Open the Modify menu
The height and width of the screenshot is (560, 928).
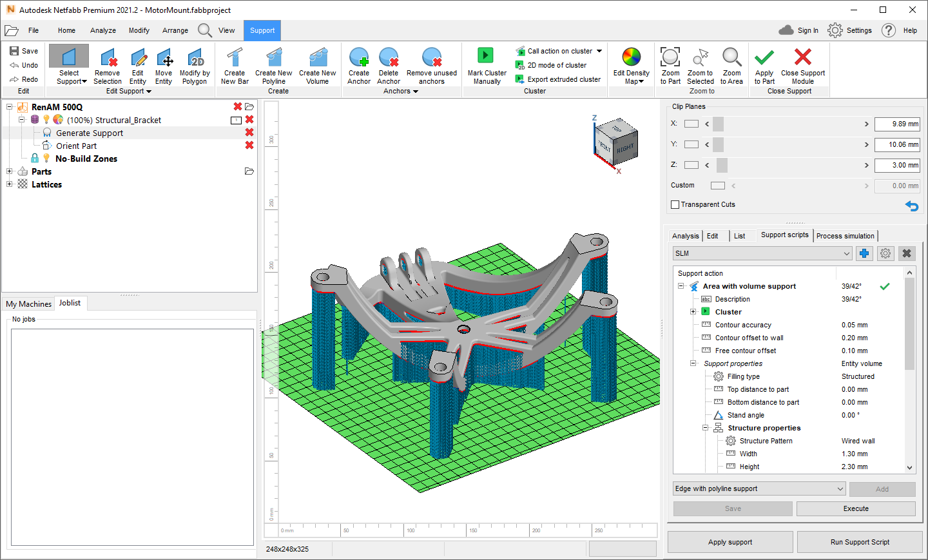coord(139,30)
